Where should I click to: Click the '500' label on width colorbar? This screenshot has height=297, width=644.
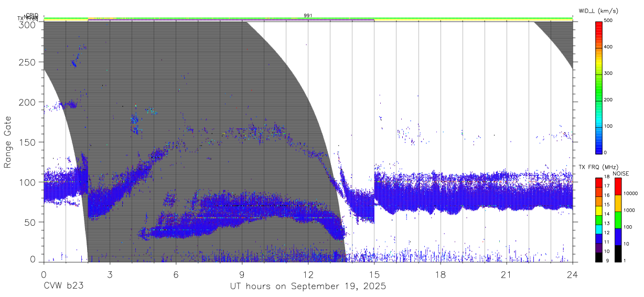(608, 20)
